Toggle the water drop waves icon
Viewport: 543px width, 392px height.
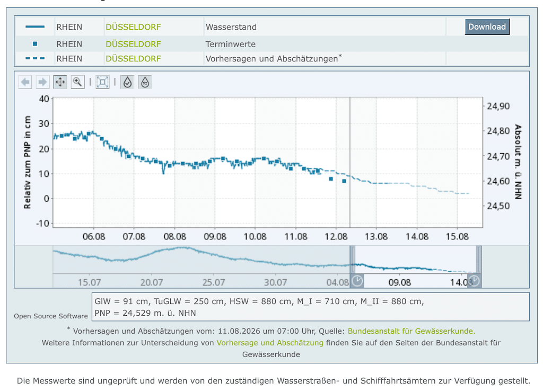pos(145,82)
